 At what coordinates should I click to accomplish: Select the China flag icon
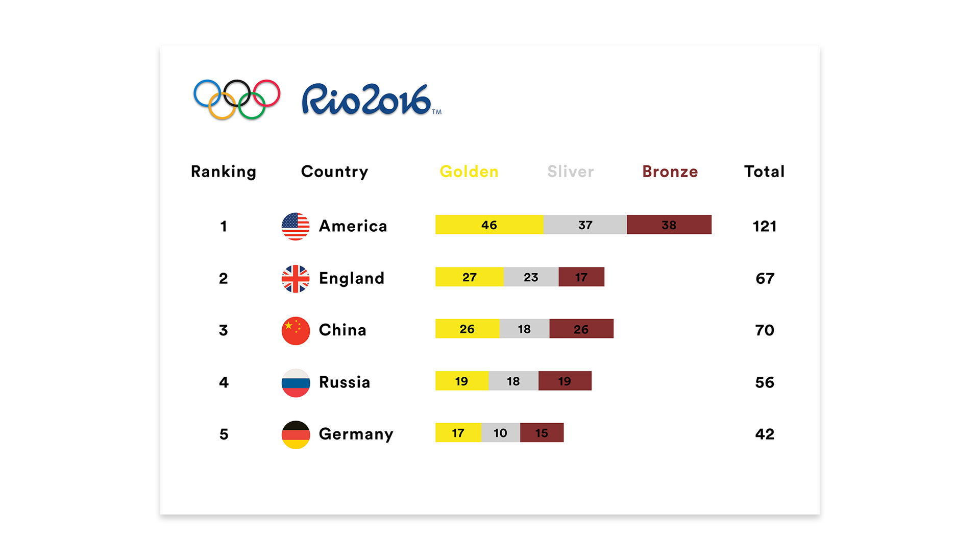tap(296, 331)
